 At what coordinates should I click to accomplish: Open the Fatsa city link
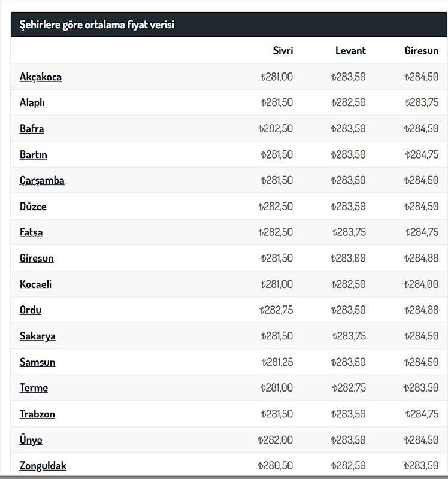click(31, 232)
